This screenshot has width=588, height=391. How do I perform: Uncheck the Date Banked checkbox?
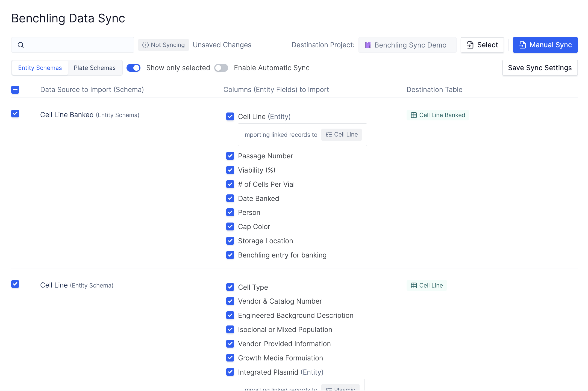[230, 198]
